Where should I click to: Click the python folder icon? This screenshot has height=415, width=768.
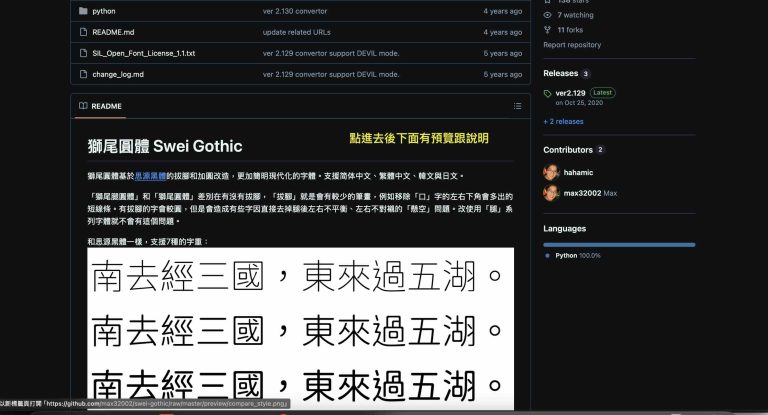(83, 11)
